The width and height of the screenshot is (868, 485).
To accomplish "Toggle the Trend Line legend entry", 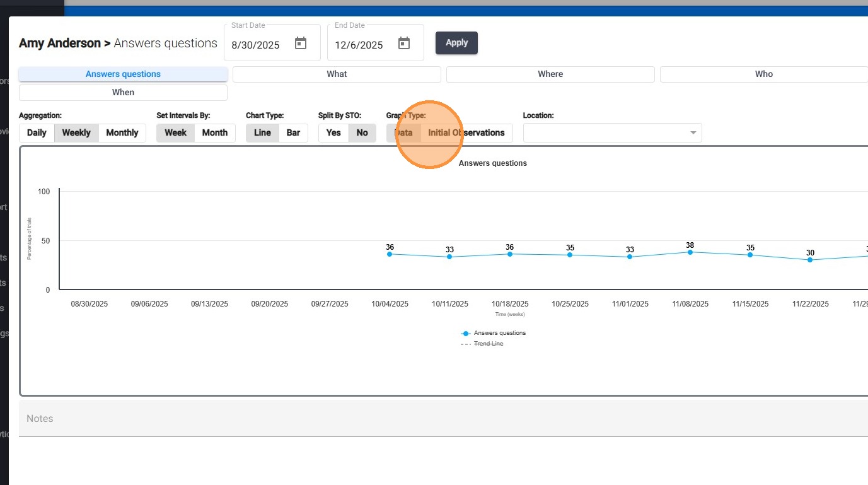I will (488, 344).
